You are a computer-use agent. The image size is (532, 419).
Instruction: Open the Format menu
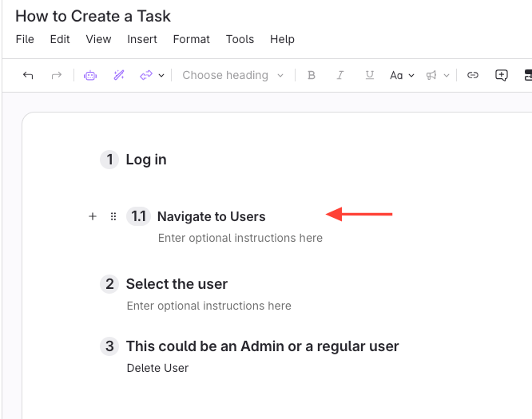click(192, 39)
